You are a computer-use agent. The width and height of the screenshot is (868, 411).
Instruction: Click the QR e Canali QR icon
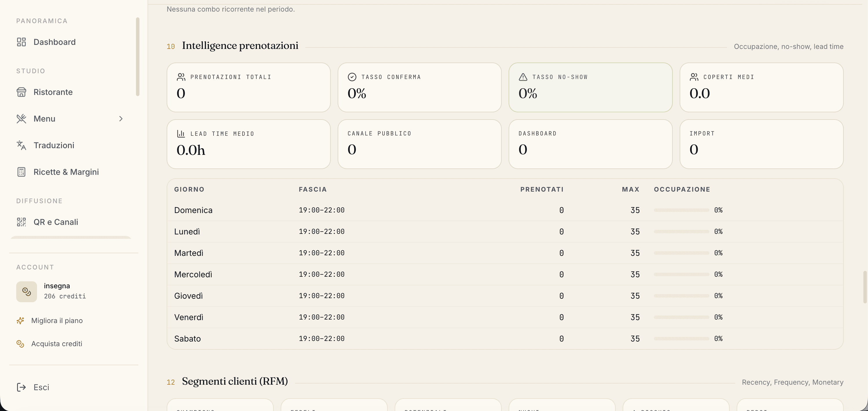tap(21, 222)
